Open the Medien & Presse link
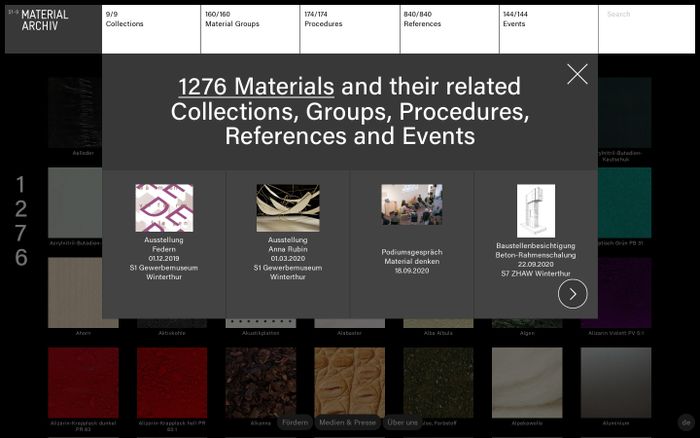This screenshot has height=438, width=700. (347, 423)
